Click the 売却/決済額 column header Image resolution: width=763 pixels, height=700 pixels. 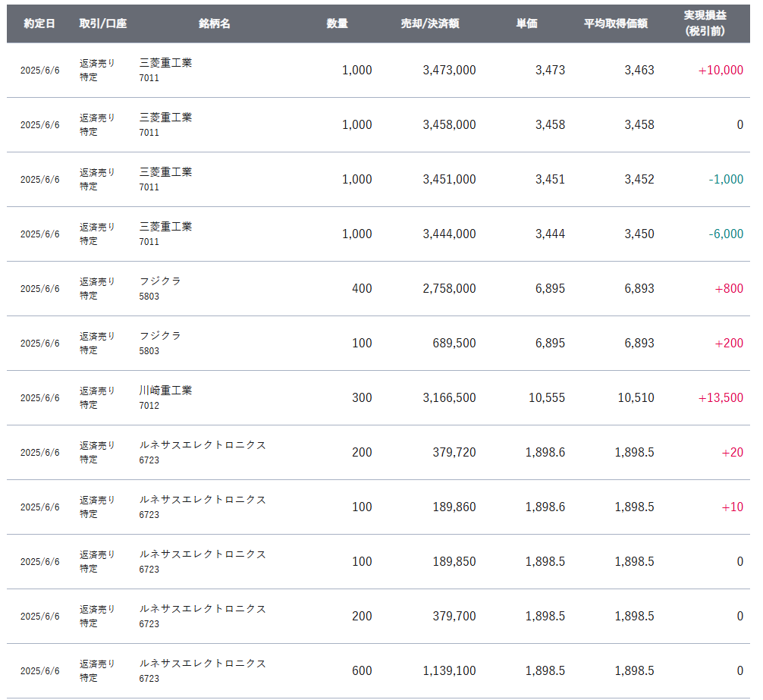click(x=430, y=24)
